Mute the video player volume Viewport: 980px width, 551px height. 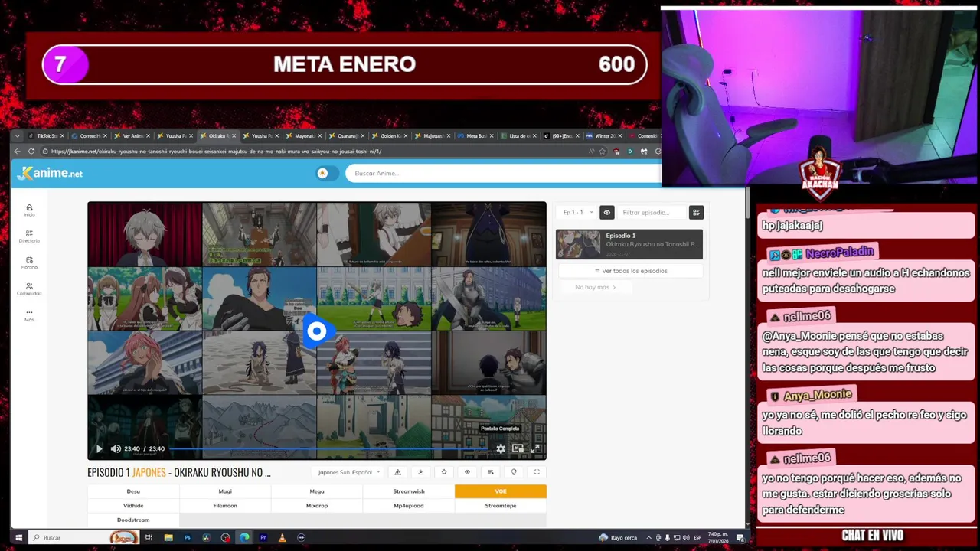(116, 449)
